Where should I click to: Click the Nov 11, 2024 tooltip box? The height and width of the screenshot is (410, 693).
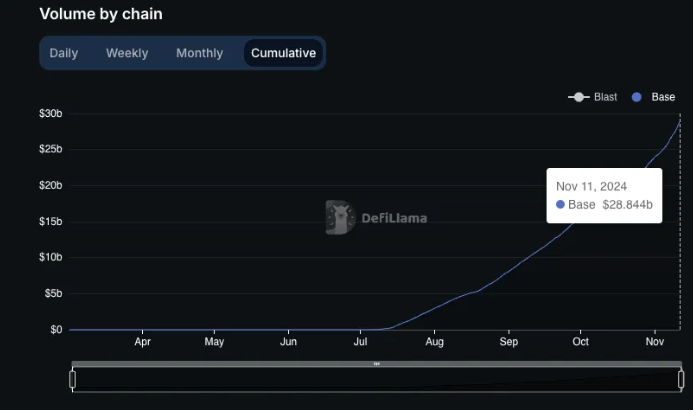[x=604, y=195]
